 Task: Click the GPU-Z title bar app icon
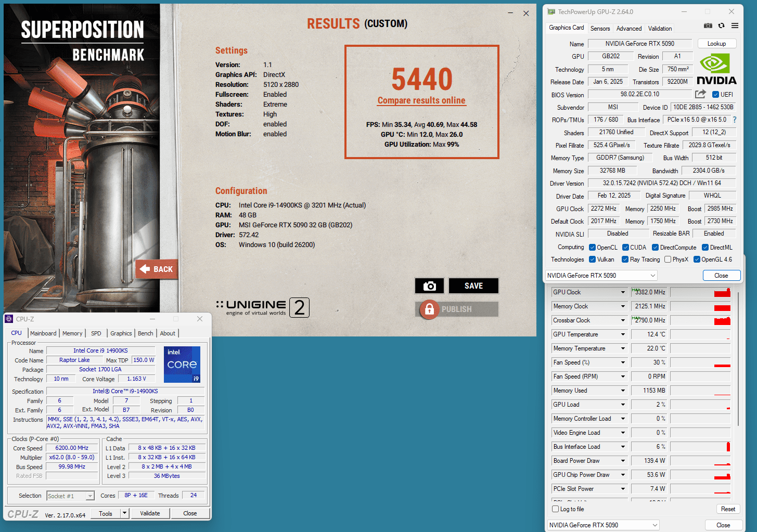(x=551, y=11)
